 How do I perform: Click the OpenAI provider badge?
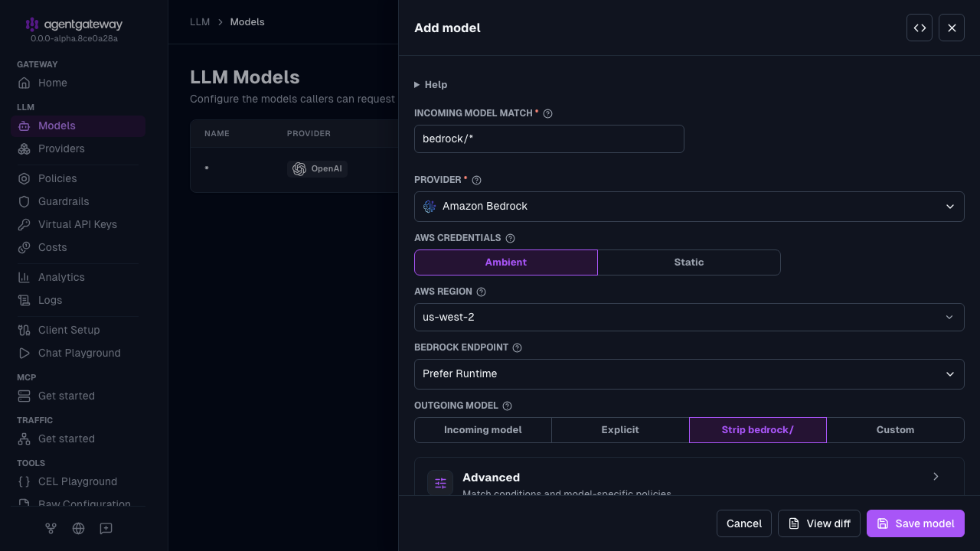[x=317, y=168]
